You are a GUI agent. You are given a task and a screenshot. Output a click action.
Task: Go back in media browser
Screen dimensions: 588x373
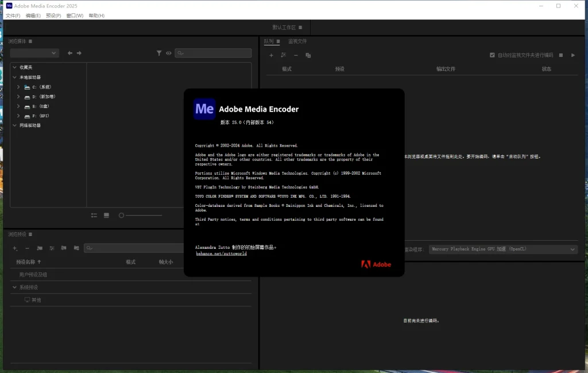(69, 53)
